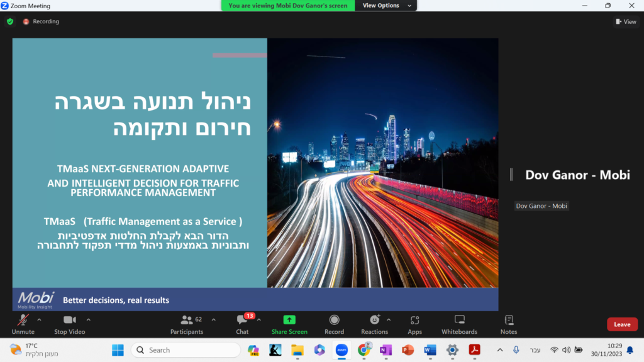
Task: Expand video options arrow beside Stop Video
Action: (x=88, y=319)
